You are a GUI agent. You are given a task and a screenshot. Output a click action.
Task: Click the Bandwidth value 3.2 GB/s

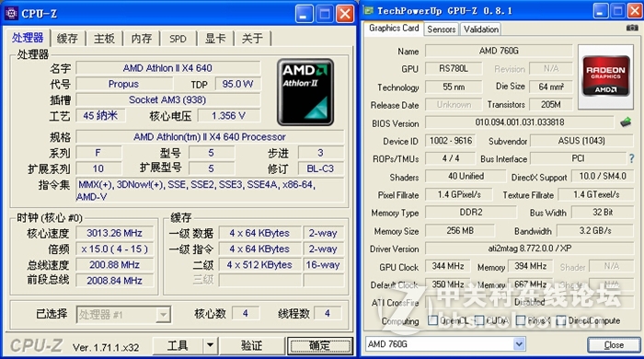(595, 230)
